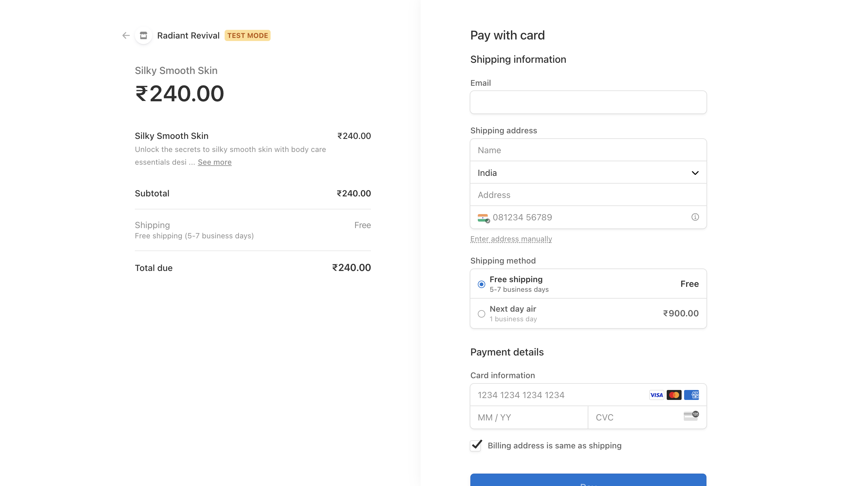Viewport: 868px width, 486px height.
Task: Click the Radiant Revival store logo
Action: click(143, 35)
